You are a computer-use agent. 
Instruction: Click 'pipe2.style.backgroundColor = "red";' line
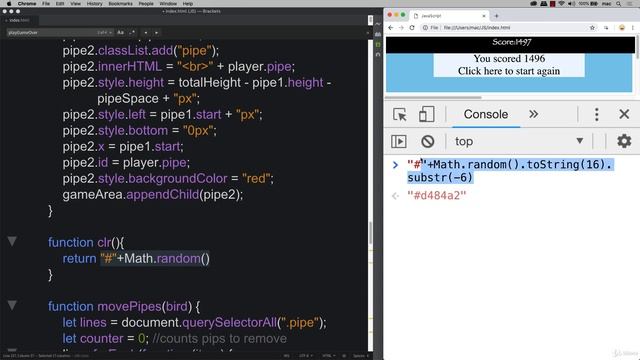168,178
